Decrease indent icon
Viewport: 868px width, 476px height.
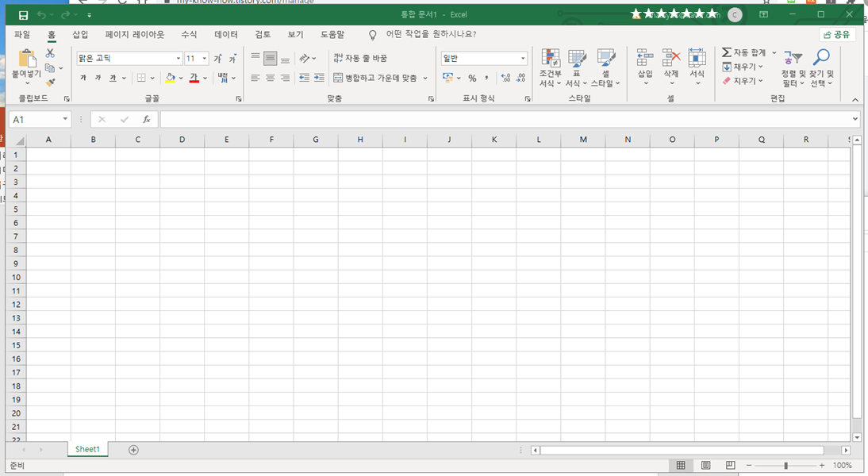tap(304, 78)
